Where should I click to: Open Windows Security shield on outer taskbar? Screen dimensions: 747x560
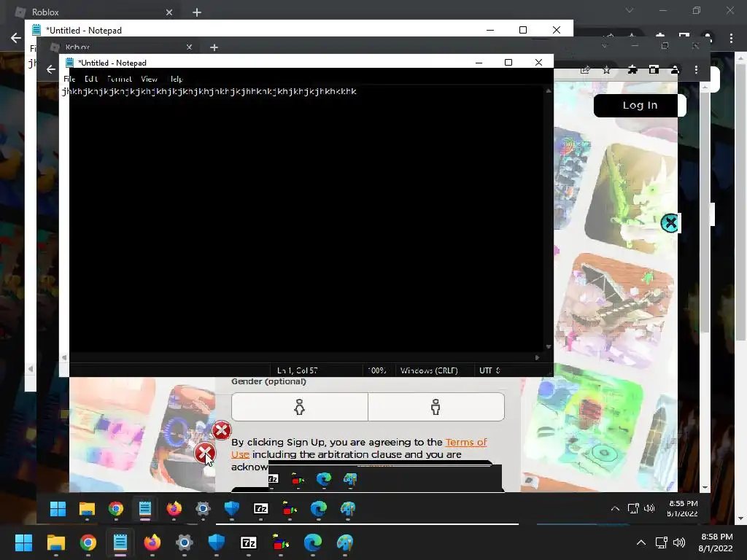[x=216, y=542]
